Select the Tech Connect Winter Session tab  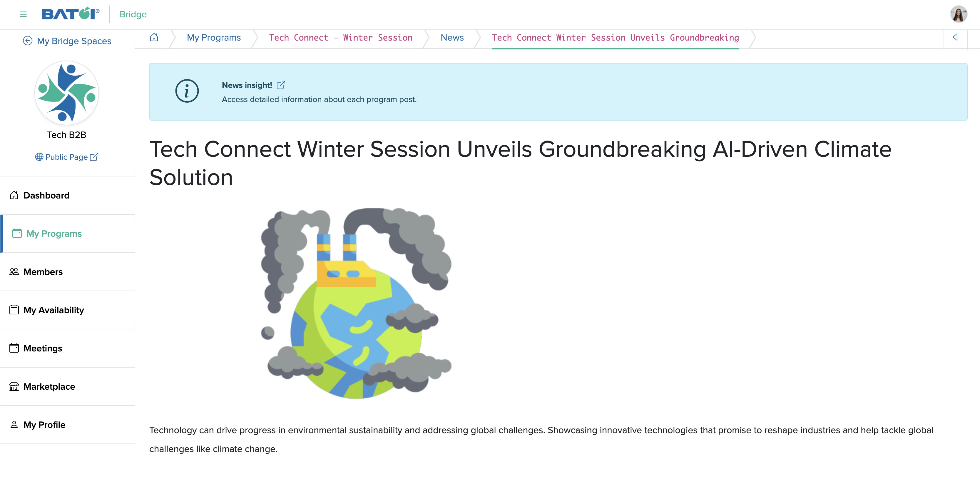coord(341,38)
